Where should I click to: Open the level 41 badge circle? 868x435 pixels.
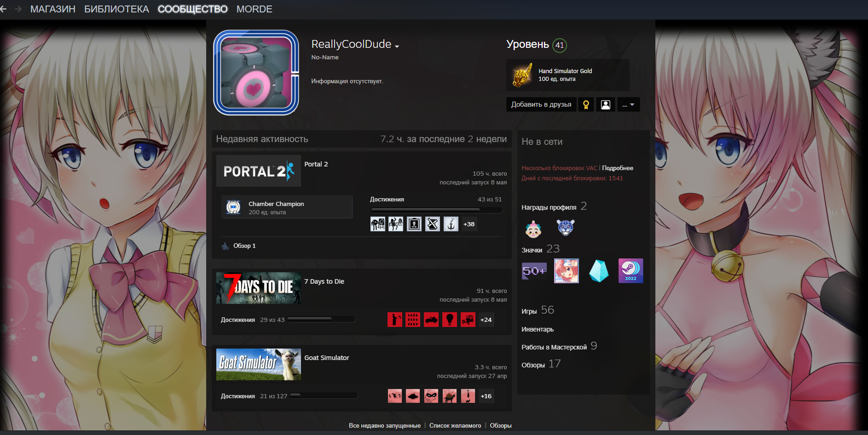click(560, 45)
